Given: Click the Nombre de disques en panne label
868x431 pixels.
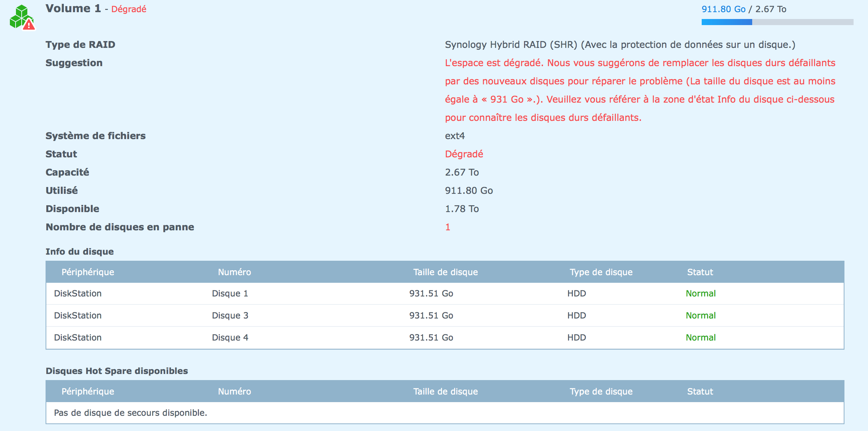Looking at the screenshot, I should [x=120, y=227].
